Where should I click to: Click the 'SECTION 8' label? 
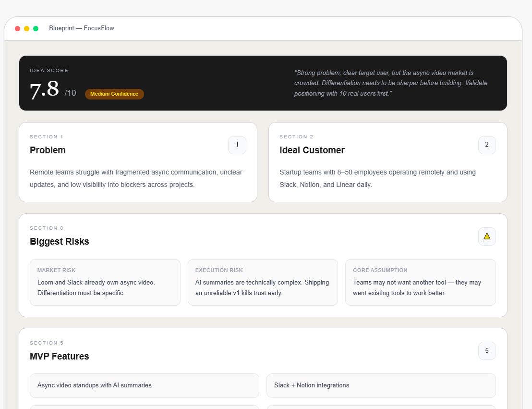click(x=47, y=228)
